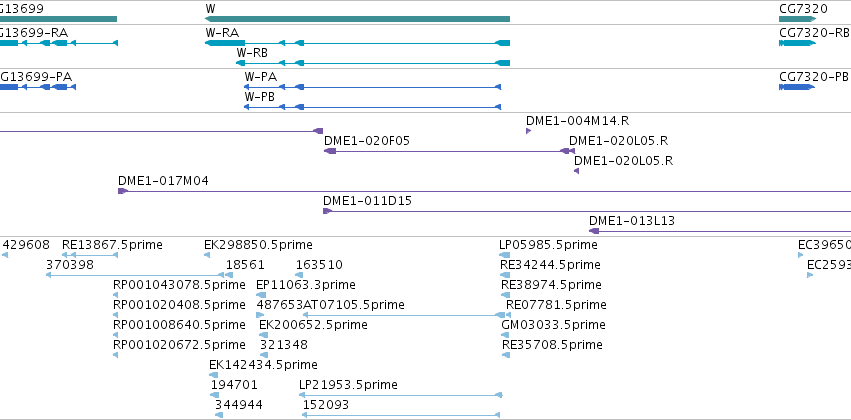Click the teal W gene bar
This screenshot has width=851, height=420.
pos(357,19)
